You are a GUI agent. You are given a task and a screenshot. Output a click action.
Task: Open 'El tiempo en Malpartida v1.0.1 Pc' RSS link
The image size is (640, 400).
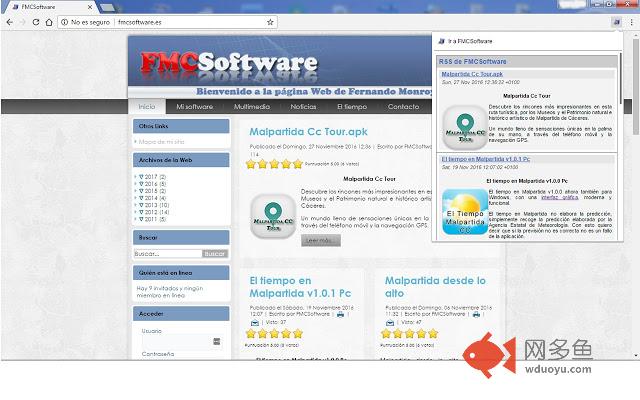(486, 159)
